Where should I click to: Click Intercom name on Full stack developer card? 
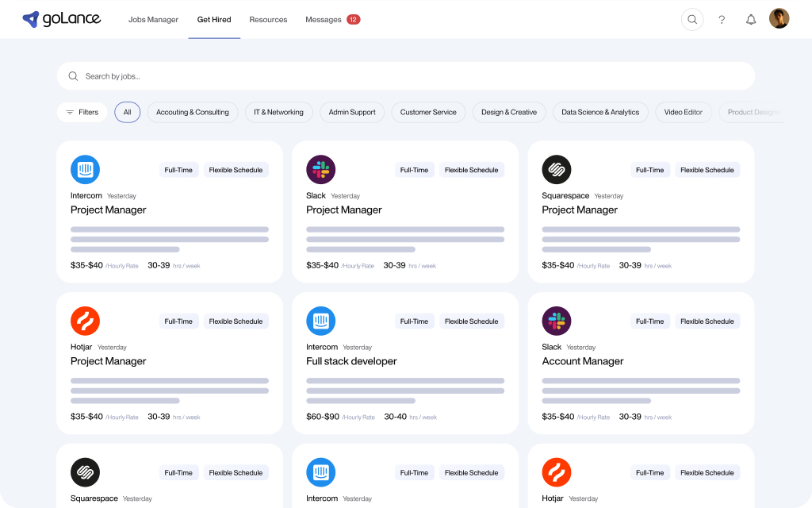322,347
